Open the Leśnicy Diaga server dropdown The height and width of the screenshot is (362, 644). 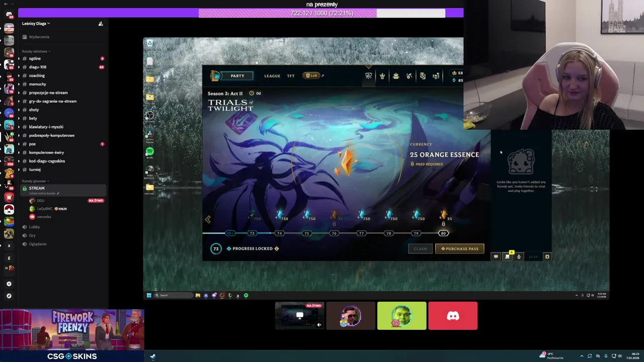tap(36, 24)
